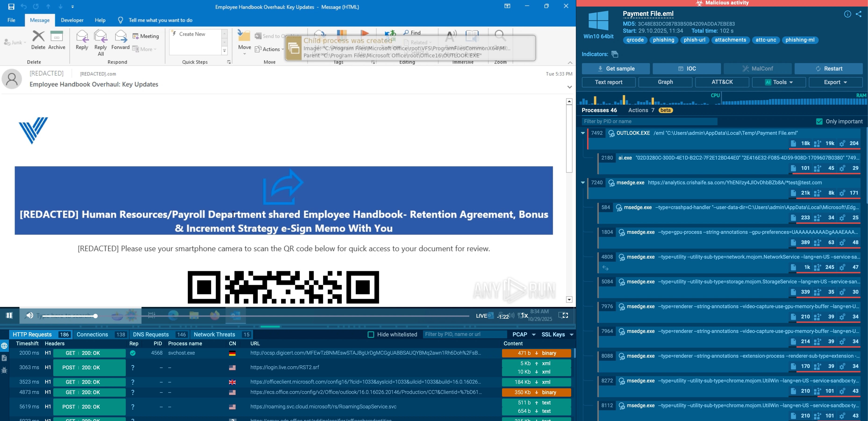Viewport: 868px width, 421px height.
Task: Open the Text report
Action: coord(609,82)
